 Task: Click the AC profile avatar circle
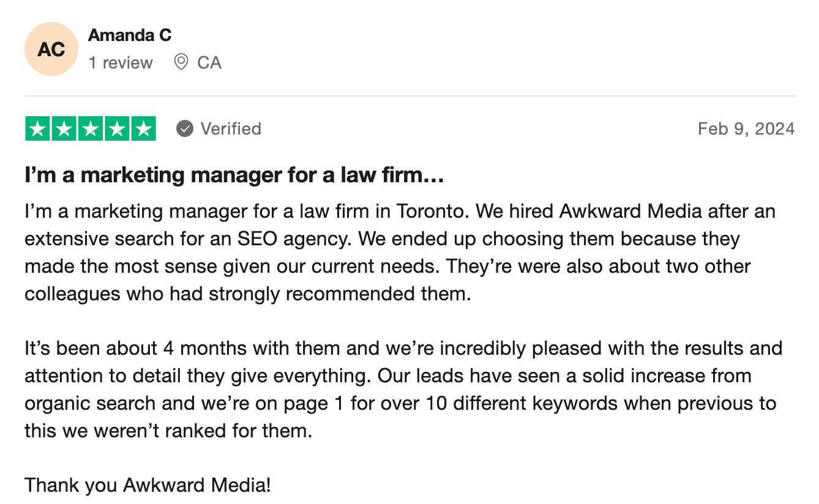(51, 49)
